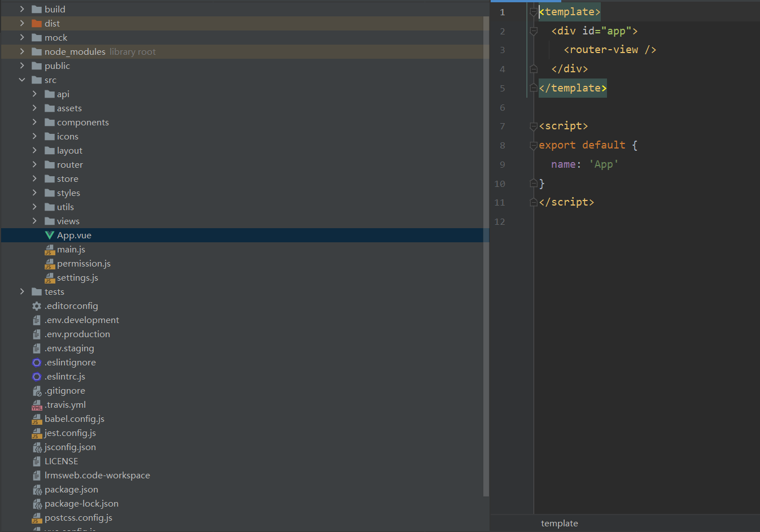Click the JSON icon of package.json
760x532 pixels.
point(37,490)
